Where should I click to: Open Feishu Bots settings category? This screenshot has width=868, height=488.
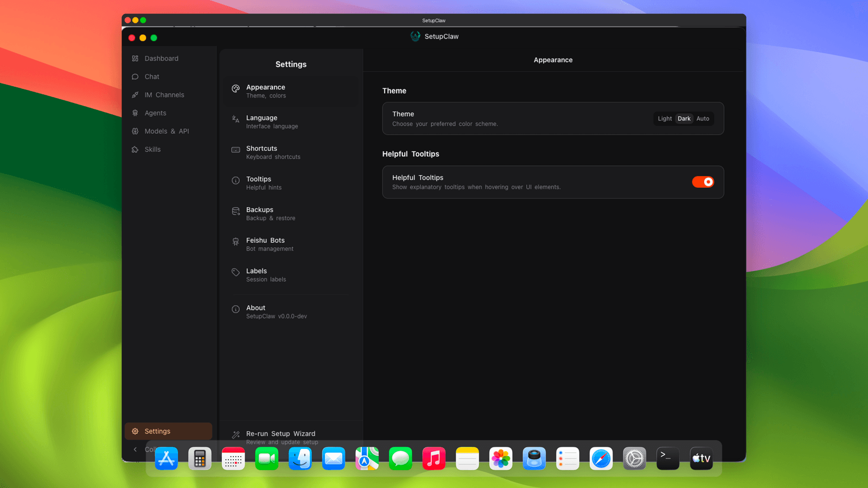click(x=291, y=245)
